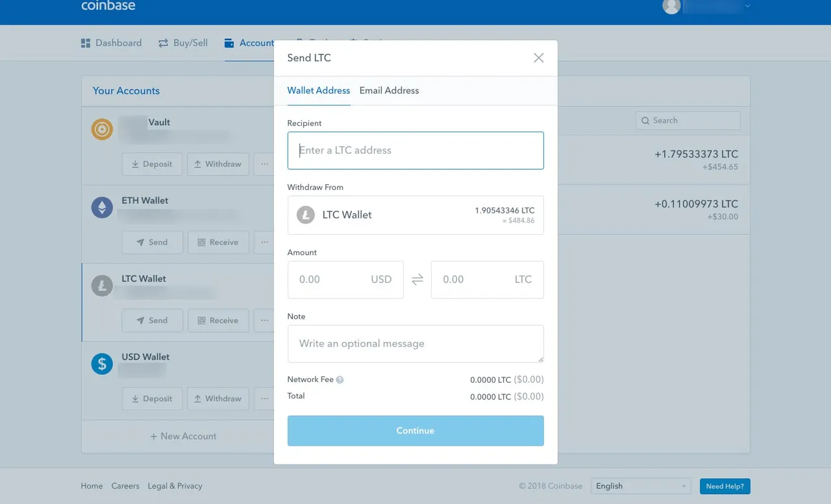Open the Withdraw From LTC Wallet selector
This screenshot has height=504, width=831.
(415, 215)
